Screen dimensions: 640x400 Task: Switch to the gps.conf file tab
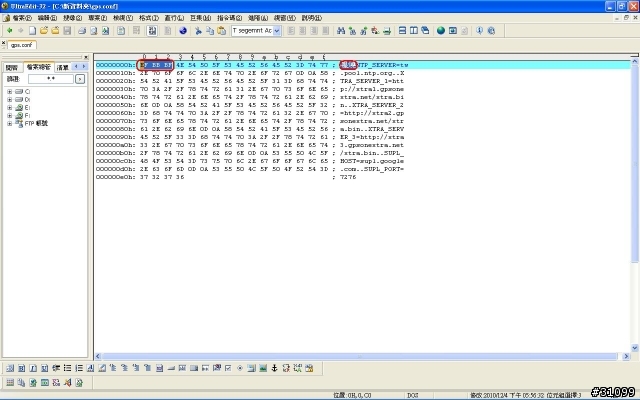(x=22, y=45)
